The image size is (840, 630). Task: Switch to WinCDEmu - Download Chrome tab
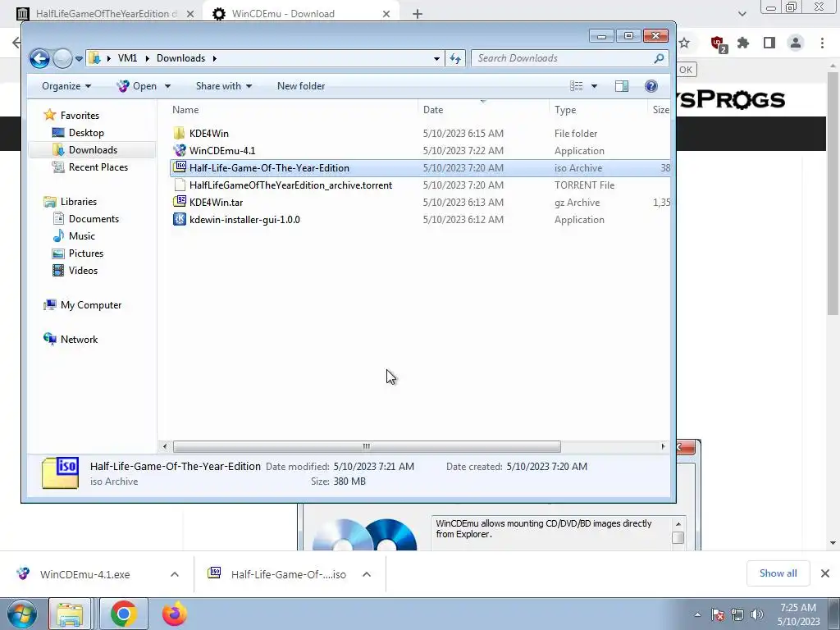302,14
